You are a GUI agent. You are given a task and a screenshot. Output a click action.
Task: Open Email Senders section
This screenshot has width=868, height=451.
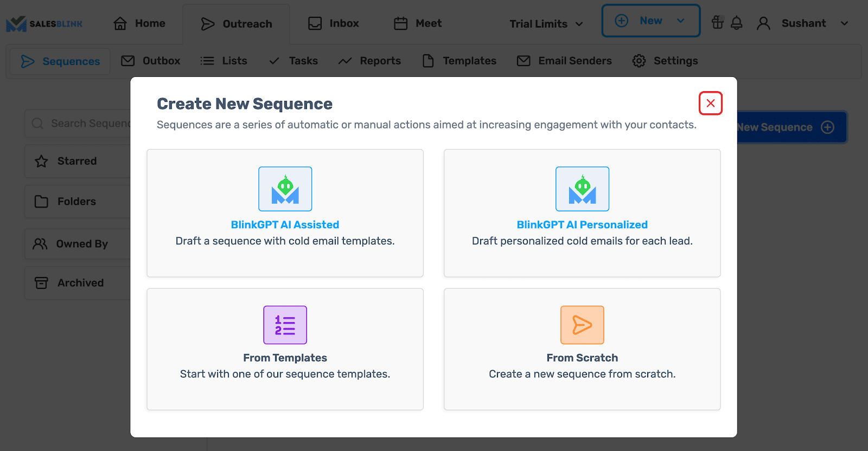click(564, 61)
